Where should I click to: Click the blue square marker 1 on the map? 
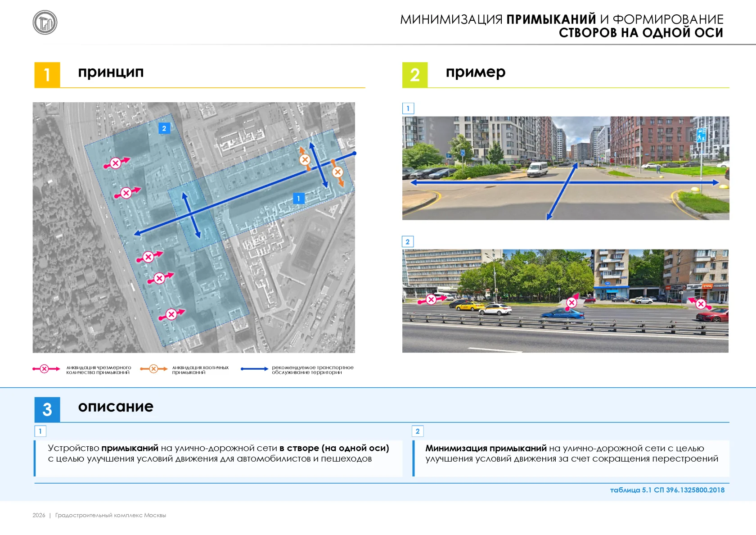tap(298, 198)
